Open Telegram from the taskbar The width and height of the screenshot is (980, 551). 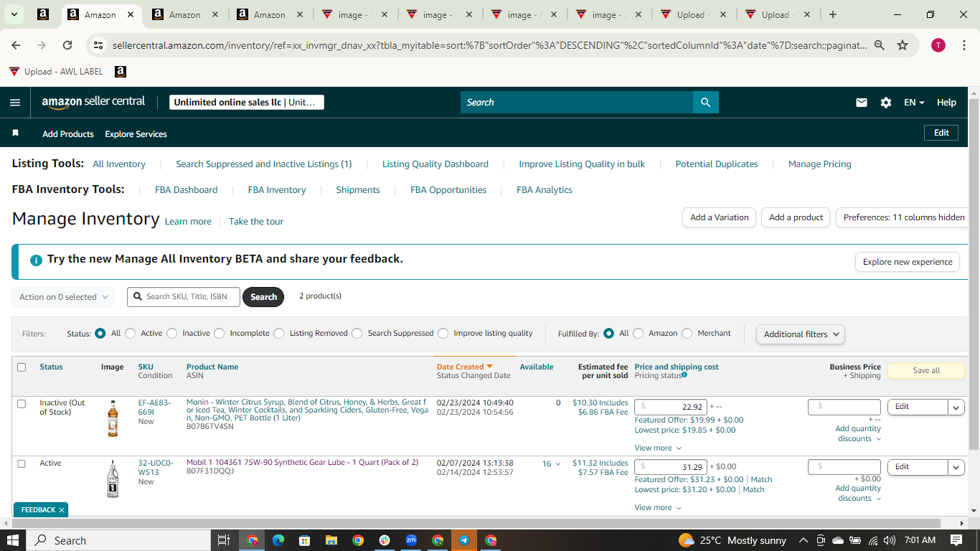(464, 540)
